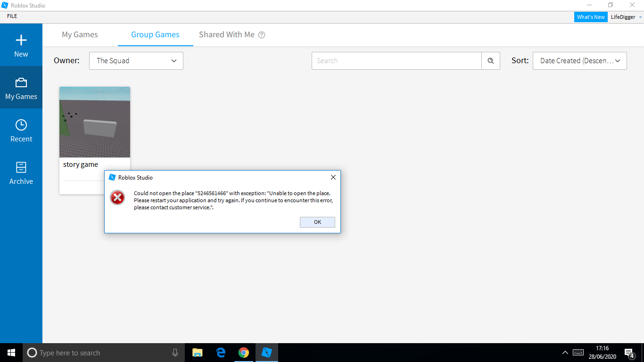644x362 pixels.
Task: Show hidden icons in the system tray
Action: (x=565, y=353)
